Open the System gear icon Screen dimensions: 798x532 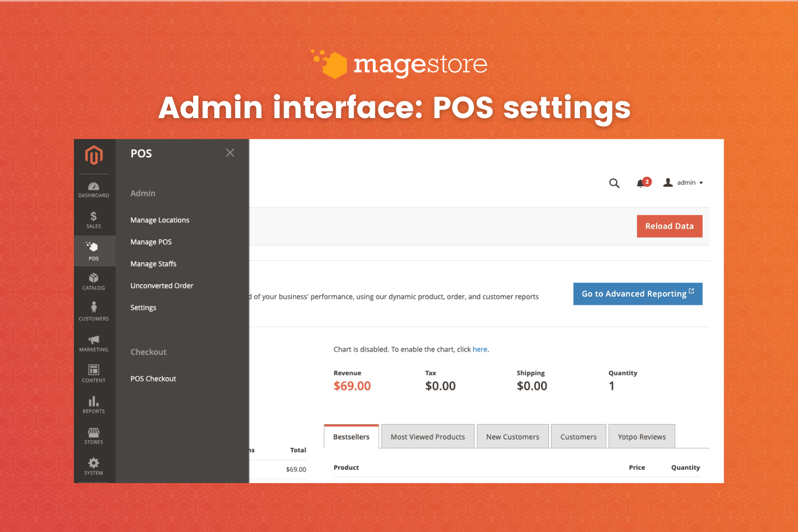(94, 466)
